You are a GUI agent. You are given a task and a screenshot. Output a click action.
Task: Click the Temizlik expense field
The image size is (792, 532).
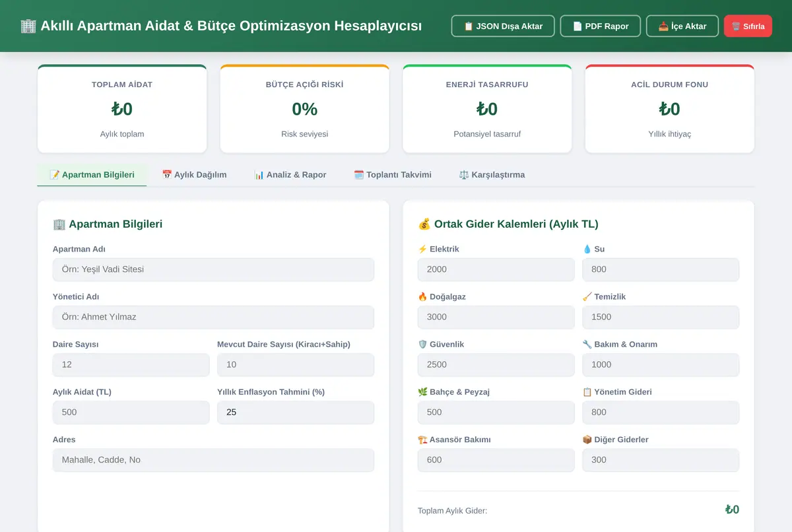[661, 317]
